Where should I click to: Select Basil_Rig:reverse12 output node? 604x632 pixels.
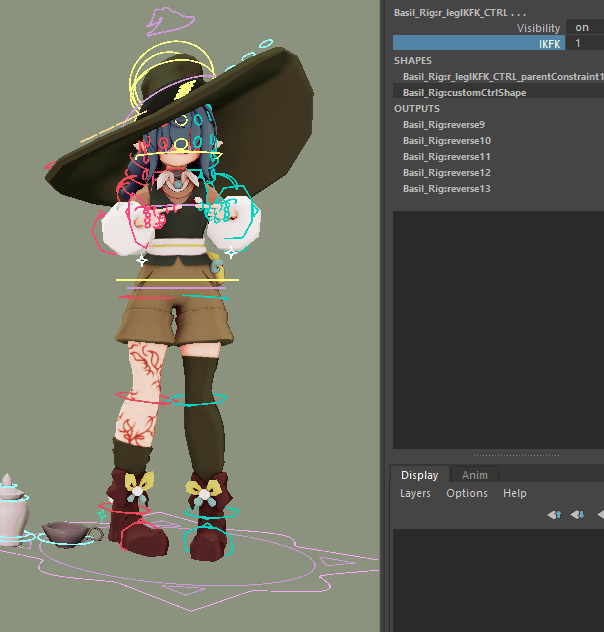446,173
